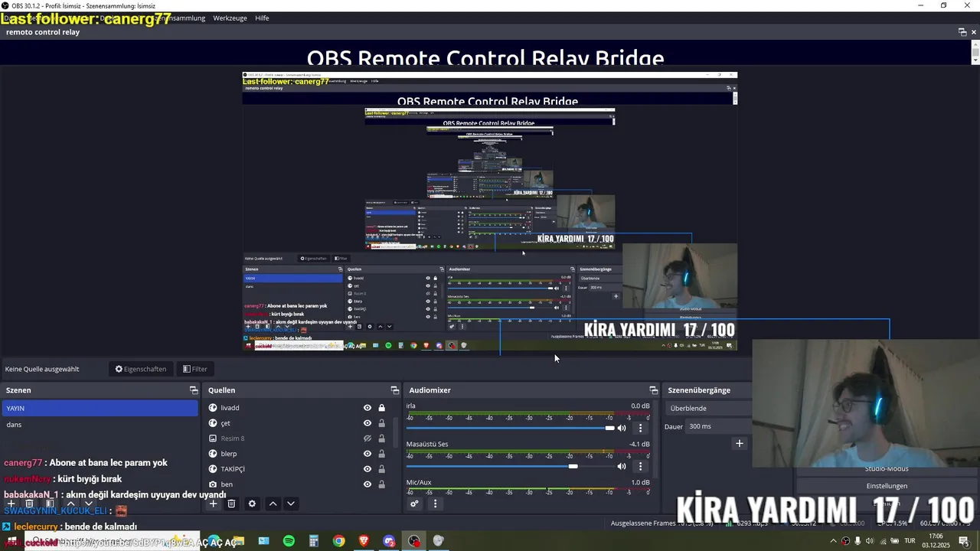The image size is (980, 551).
Task: Switch to the dans scene
Action: pyautogui.click(x=100, y=424)
